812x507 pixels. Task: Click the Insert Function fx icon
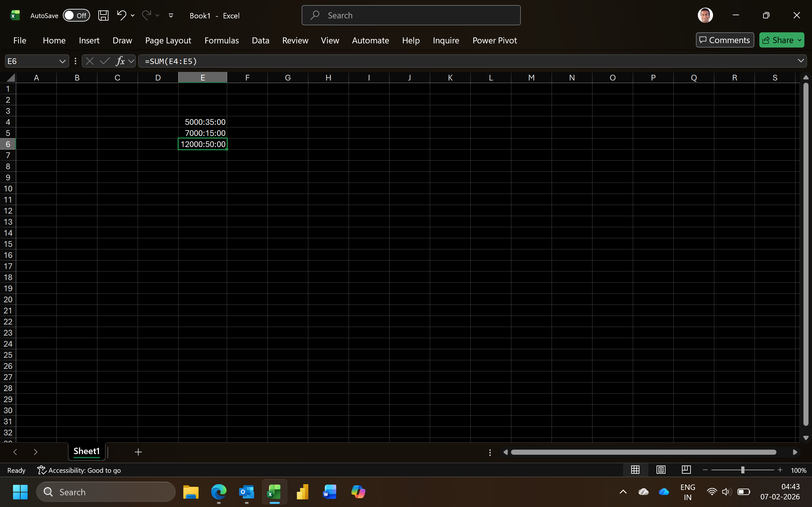[120, 61]
